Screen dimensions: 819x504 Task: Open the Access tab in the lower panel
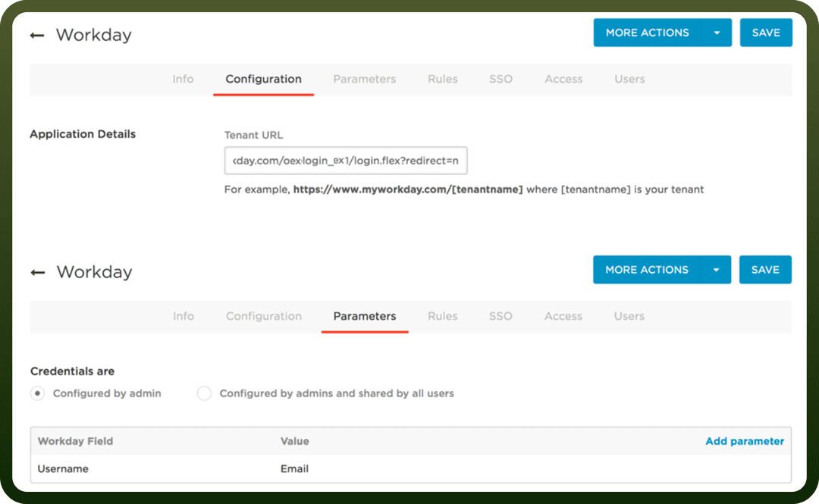click(x=563, y=317)
